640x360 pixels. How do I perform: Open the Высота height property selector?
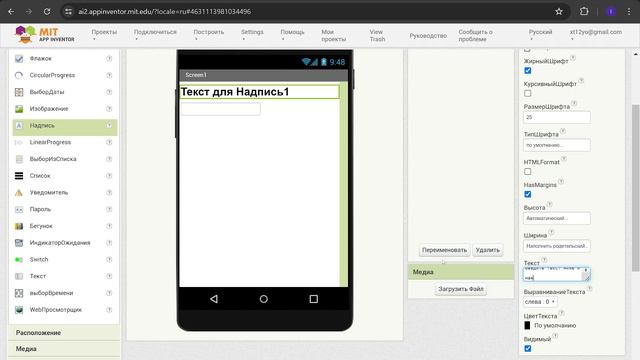click(557, 218)
